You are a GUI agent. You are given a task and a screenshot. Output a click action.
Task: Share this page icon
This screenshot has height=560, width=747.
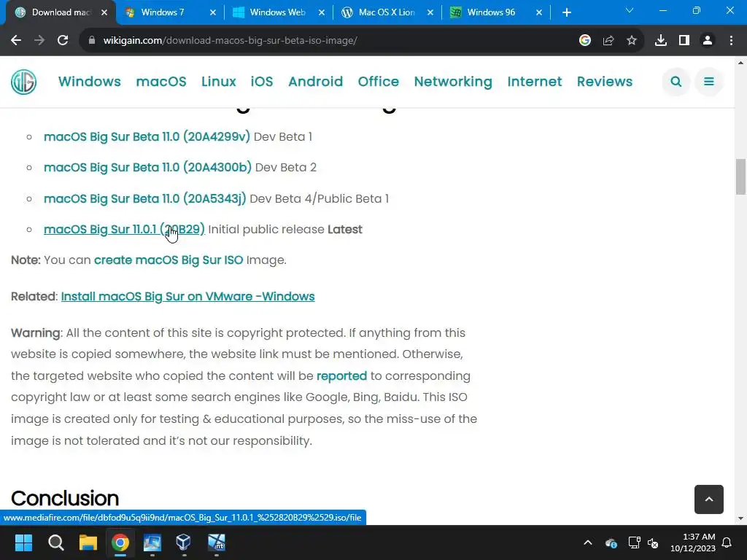click(608, 41)
